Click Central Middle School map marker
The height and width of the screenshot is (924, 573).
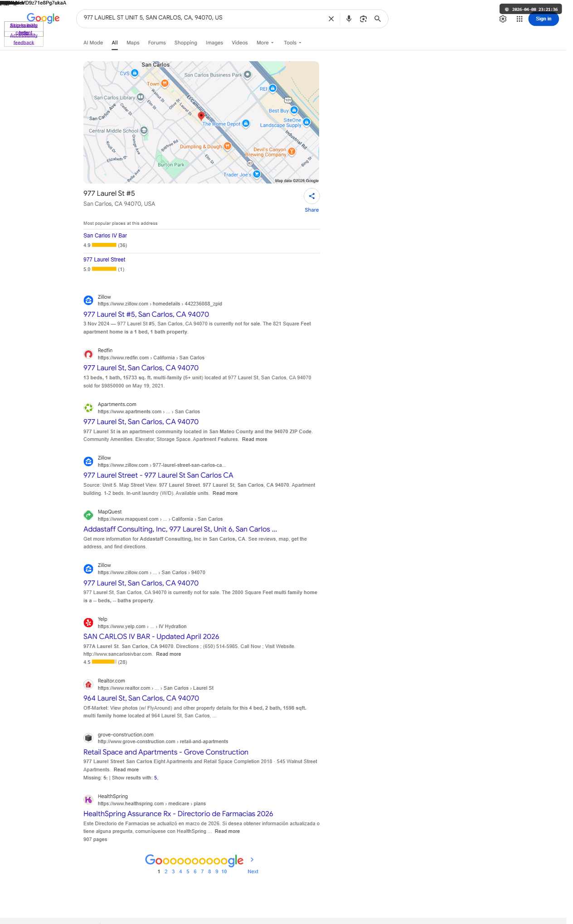pyautogui.click(x=144, y=131)
